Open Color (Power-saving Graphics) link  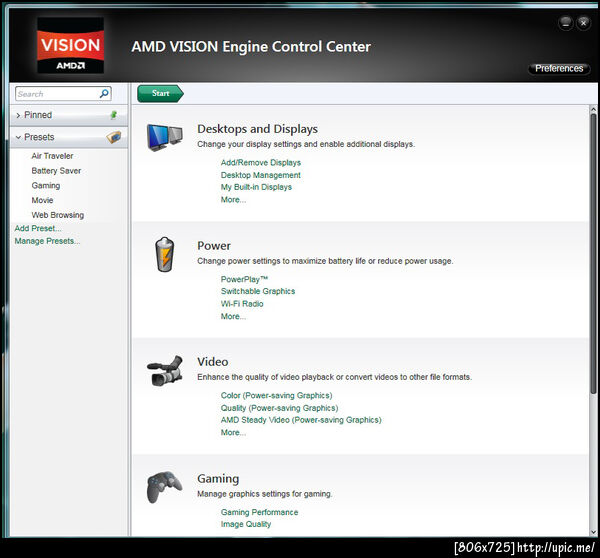pos(277,395)
